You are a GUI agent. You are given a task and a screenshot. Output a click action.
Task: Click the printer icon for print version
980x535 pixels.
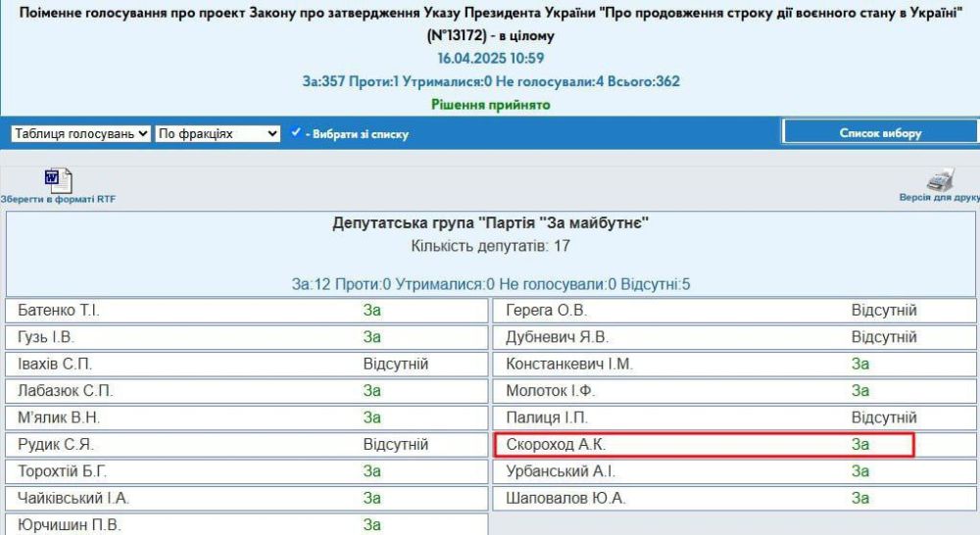pyautogui.click(x=940, y=180)
